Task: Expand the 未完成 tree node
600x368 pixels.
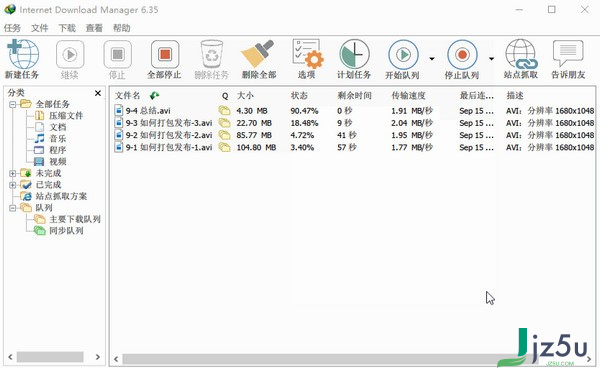Action: [13, 173]
